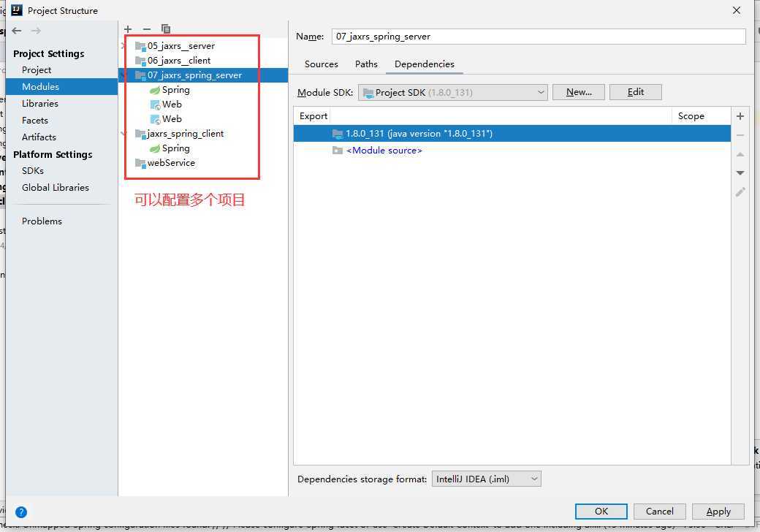
Task: Select the 05_jaxrs__server module
Action: pyautogui.click(x=175, y=46)
